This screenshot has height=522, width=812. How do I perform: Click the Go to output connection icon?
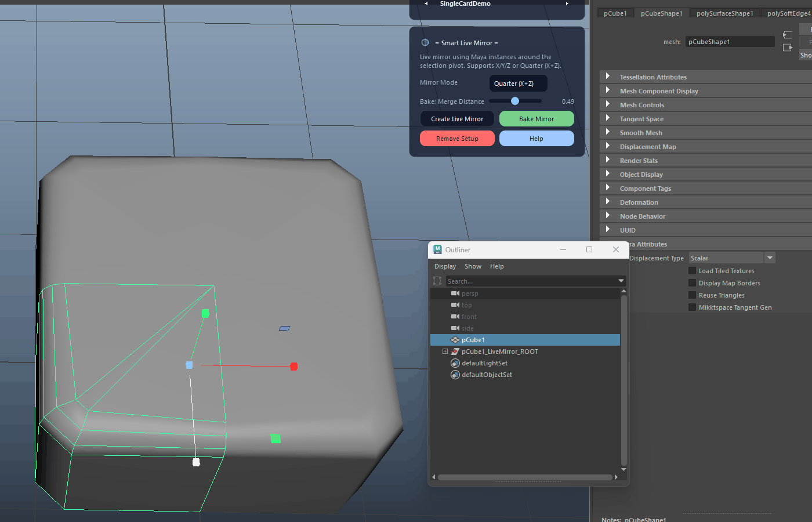click(788, 48)
